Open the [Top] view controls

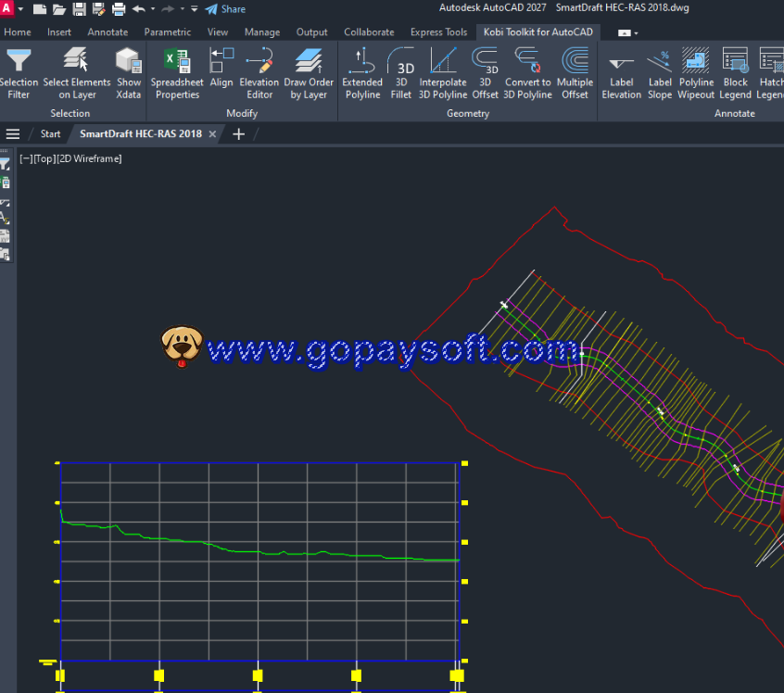[x=44, y=158]
